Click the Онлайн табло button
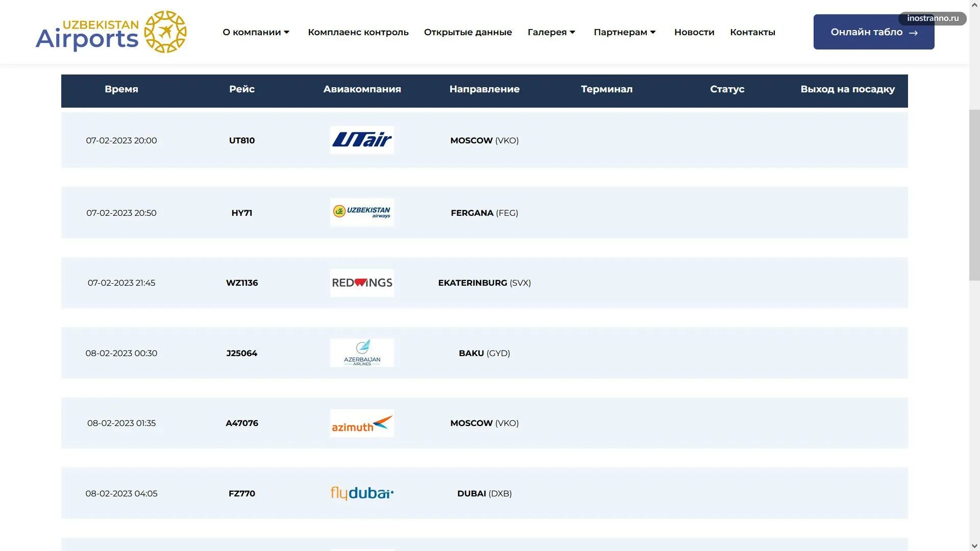The width and height of the screenshot is (980, 551). (874, 32)
